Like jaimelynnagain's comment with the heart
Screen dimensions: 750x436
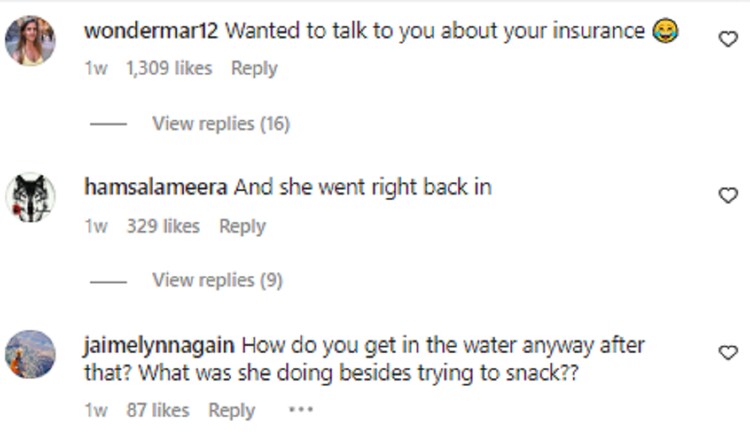[x=728, y=352]
